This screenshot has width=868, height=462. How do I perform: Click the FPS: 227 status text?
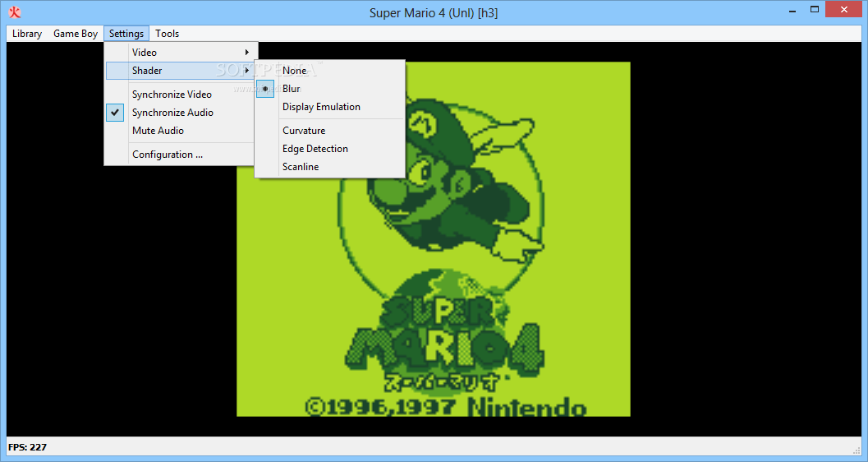28,447
